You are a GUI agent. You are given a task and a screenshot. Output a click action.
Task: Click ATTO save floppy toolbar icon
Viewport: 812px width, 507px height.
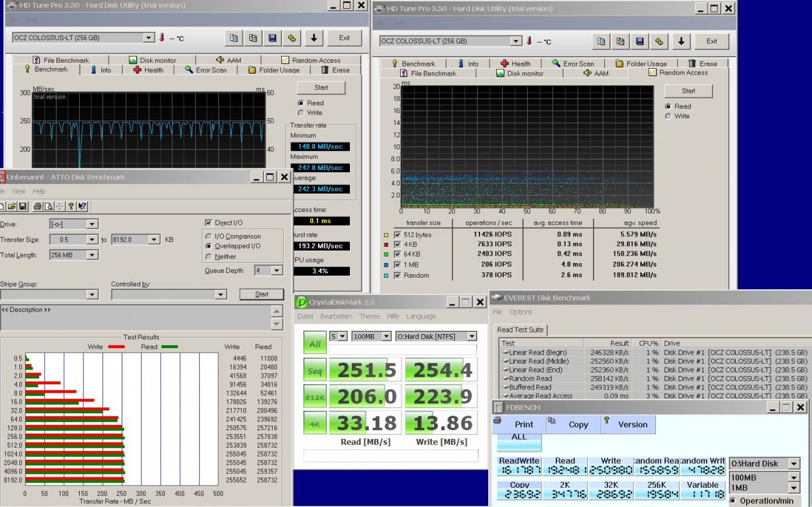point(23,206)
